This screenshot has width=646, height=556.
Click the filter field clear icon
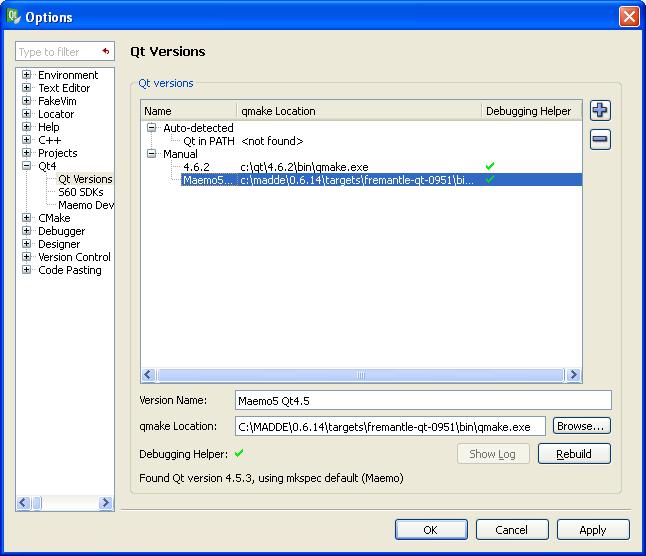(x=105, y=51)
